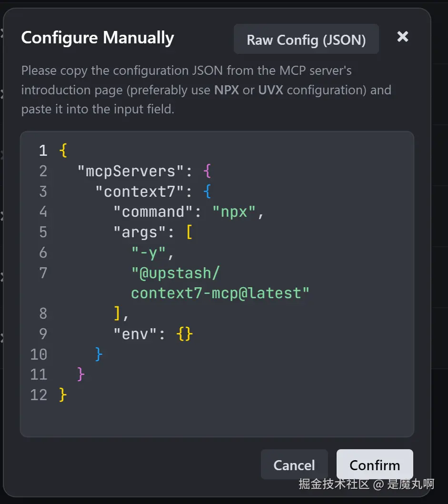Click the Raw Config (JSON) button
Image resolution: width=448 pixels, height=504 pixels.
306,40
